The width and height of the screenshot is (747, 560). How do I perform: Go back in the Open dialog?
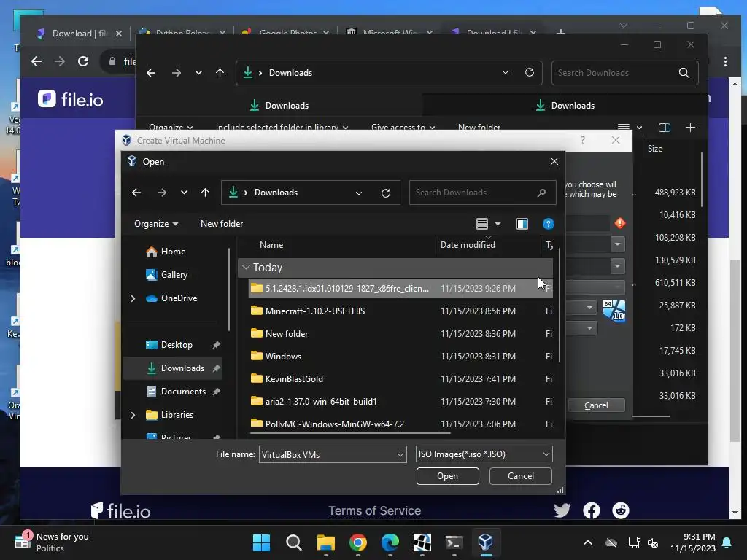(x=136, y=192)
